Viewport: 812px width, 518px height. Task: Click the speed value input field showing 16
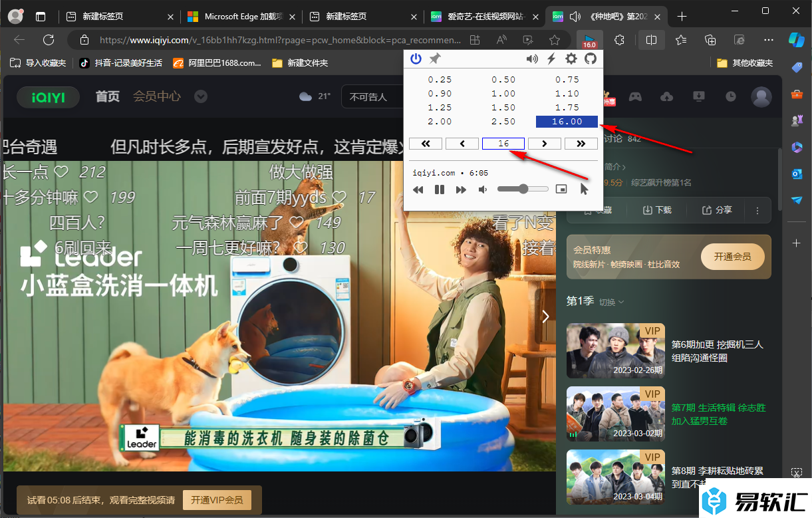pyautogui.click(x=503, y=144)
